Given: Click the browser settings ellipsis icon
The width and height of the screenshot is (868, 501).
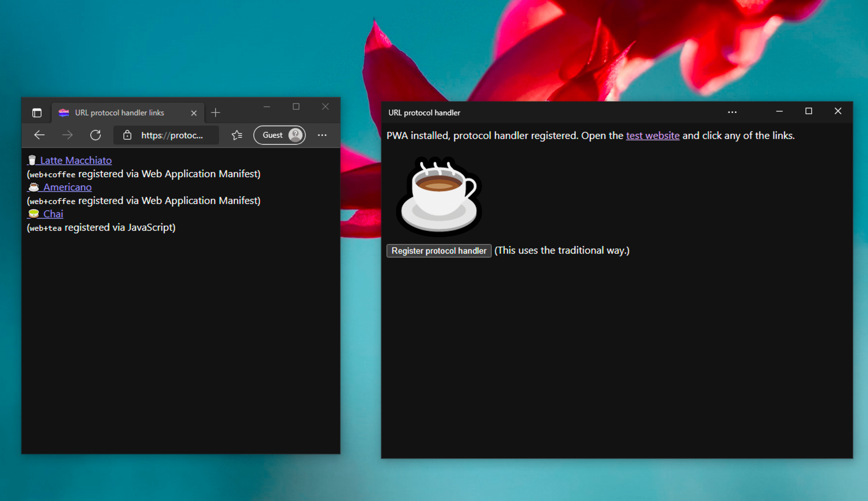Looking at the screenshot, I should coord(322,135).
